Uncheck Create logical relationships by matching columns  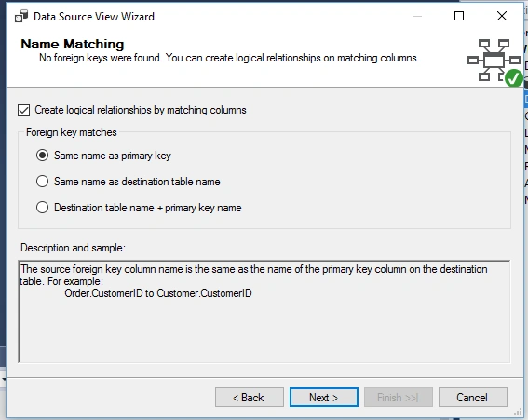tap(24, 110)
